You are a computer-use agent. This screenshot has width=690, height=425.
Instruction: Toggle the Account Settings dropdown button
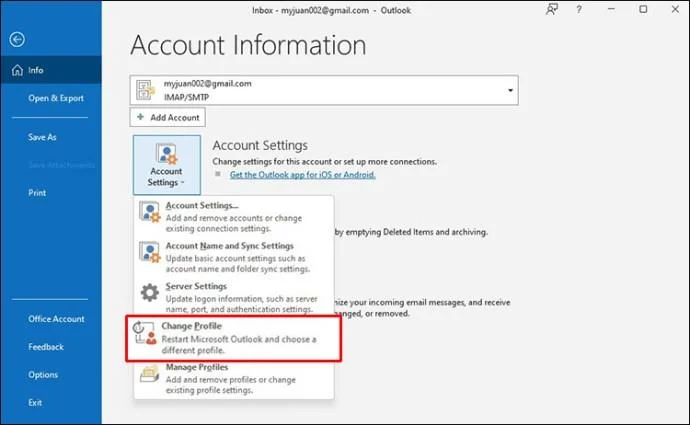167,165
